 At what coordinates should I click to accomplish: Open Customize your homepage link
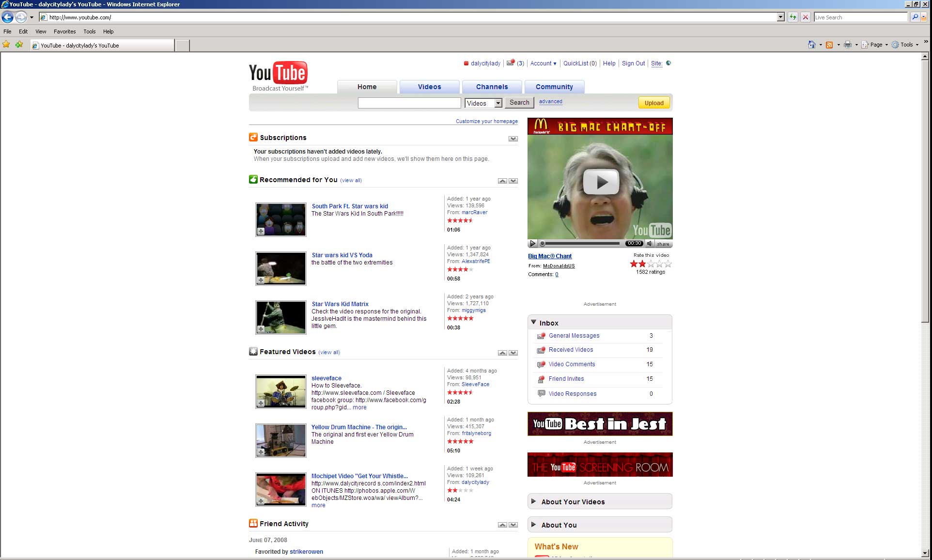[x=486, y=121]
